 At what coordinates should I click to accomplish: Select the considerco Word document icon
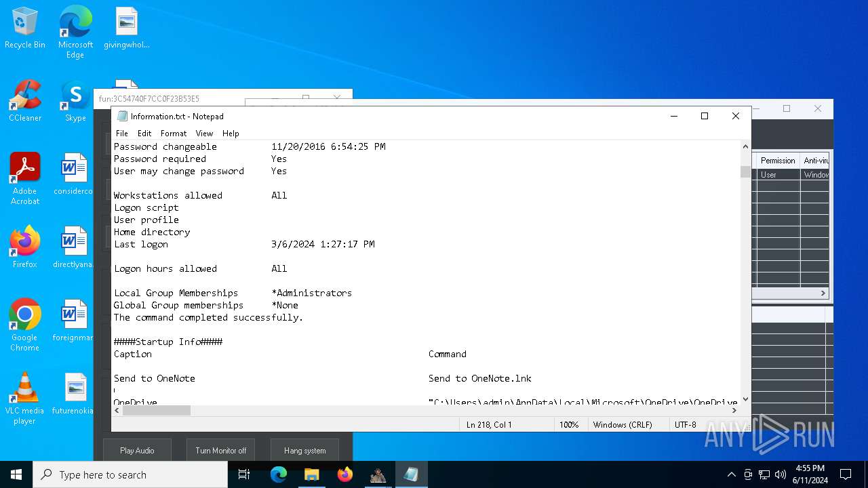[73, 175]
